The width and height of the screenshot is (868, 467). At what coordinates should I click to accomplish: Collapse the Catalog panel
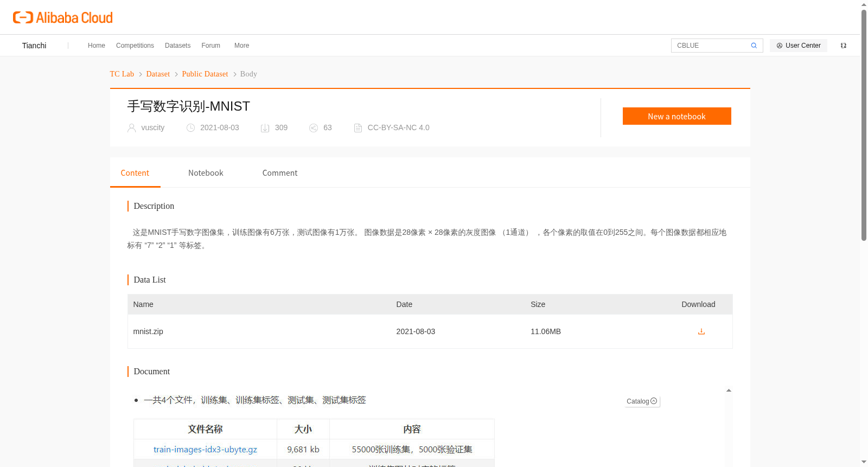click(642, 401)
